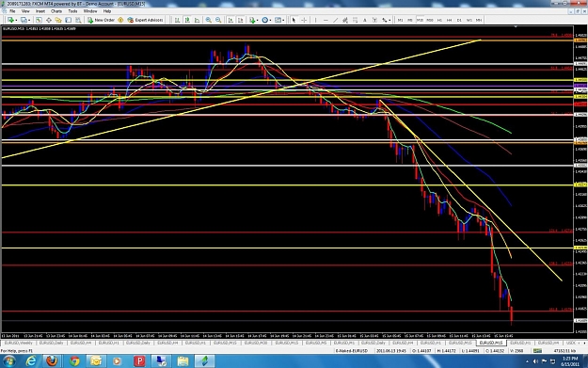Open the Templates icon
Screen dimensions: 588x368
point(278,20)
